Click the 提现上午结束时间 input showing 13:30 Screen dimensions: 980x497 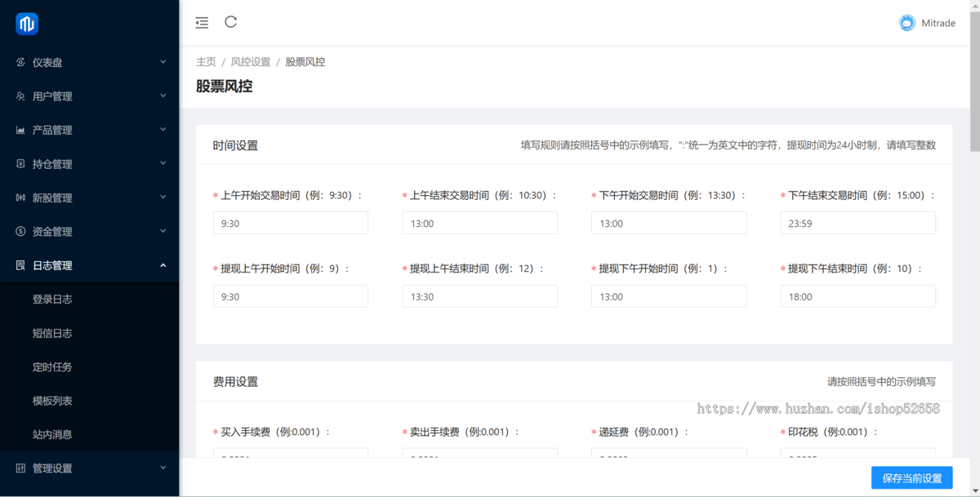coord(480,296)
